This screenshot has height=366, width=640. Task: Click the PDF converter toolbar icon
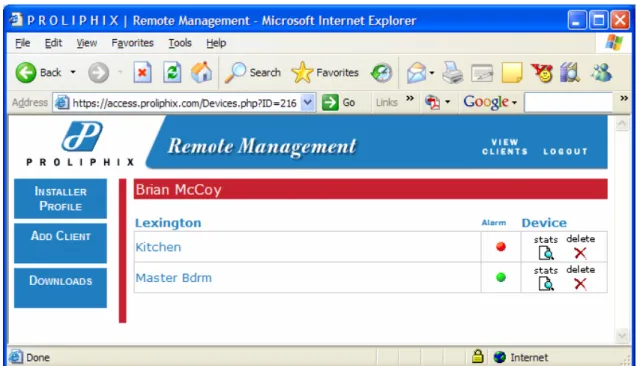click(433, 102)
